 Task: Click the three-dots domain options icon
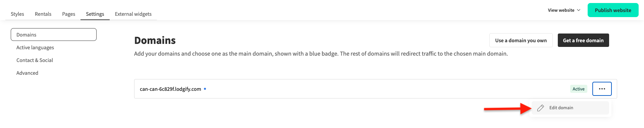click(602, 89)
